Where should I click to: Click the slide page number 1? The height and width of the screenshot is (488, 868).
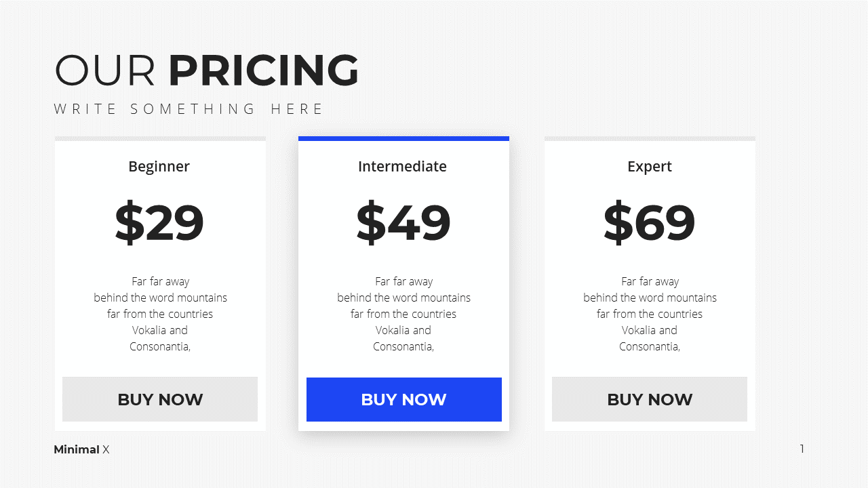(802, 449)
